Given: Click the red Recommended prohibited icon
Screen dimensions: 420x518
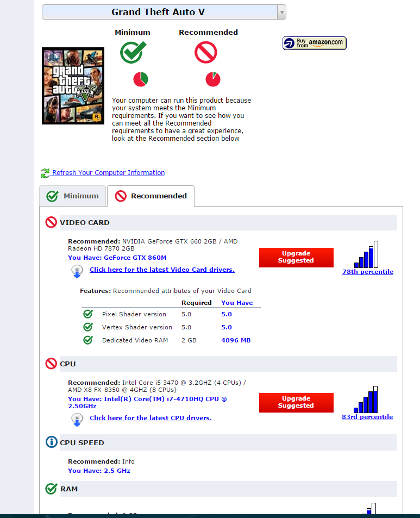Looking at the screenshot, I should tap(206, 52).
